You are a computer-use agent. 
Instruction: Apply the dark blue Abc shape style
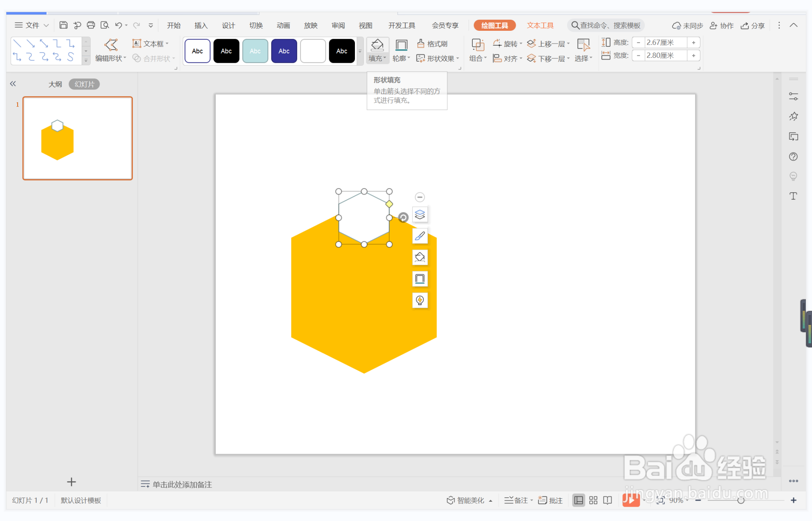[x=284, y=51]
